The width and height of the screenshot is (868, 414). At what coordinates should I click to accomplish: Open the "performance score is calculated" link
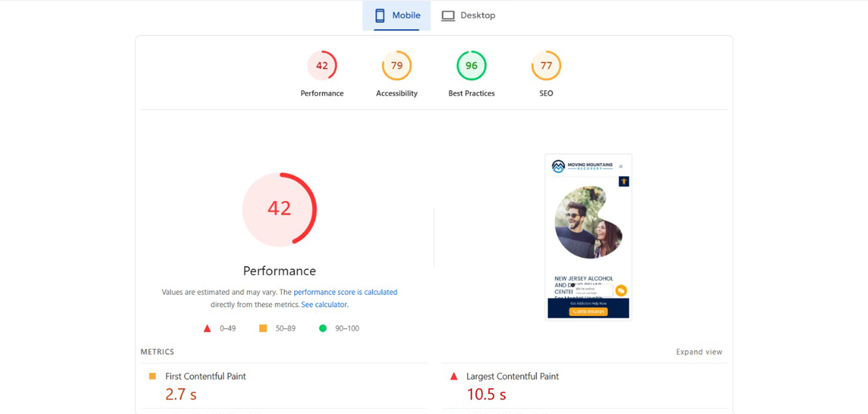pyautogui.click(x=345, y=292)
